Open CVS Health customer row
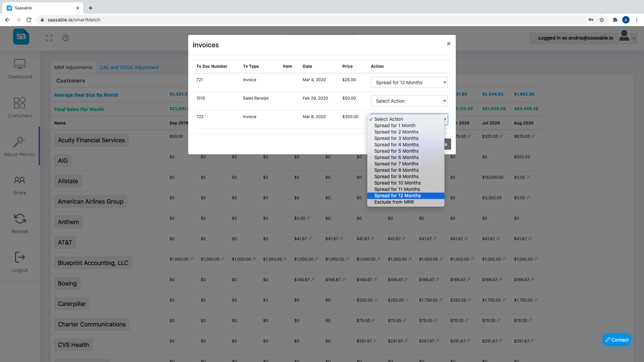 click(73, 345)
